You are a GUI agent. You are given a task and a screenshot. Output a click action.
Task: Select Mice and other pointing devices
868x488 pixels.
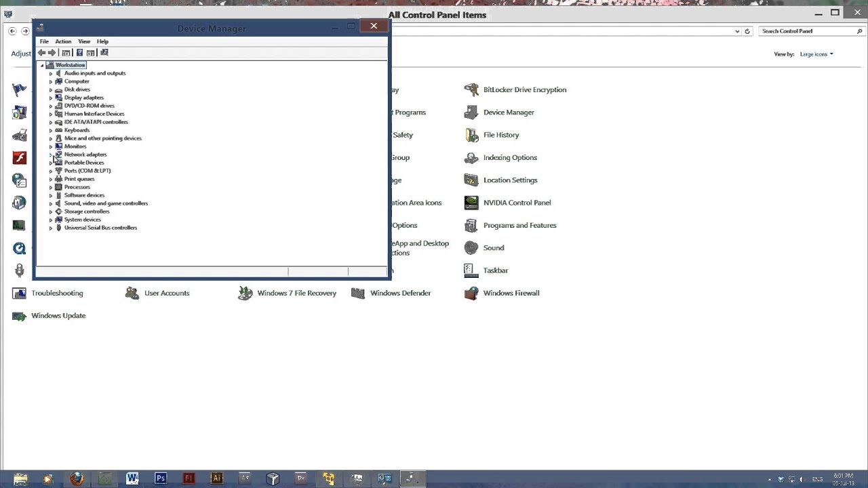[x=103, y=138]
